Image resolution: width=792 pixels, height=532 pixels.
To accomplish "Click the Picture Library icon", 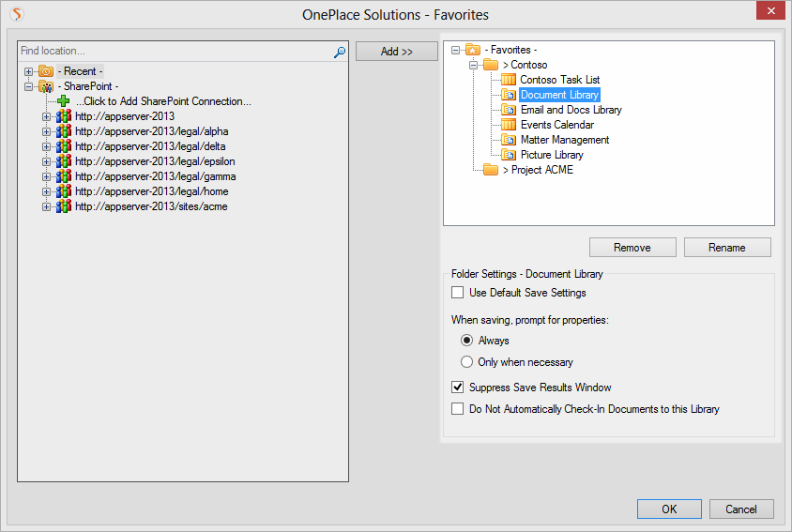I will (509, 155).
